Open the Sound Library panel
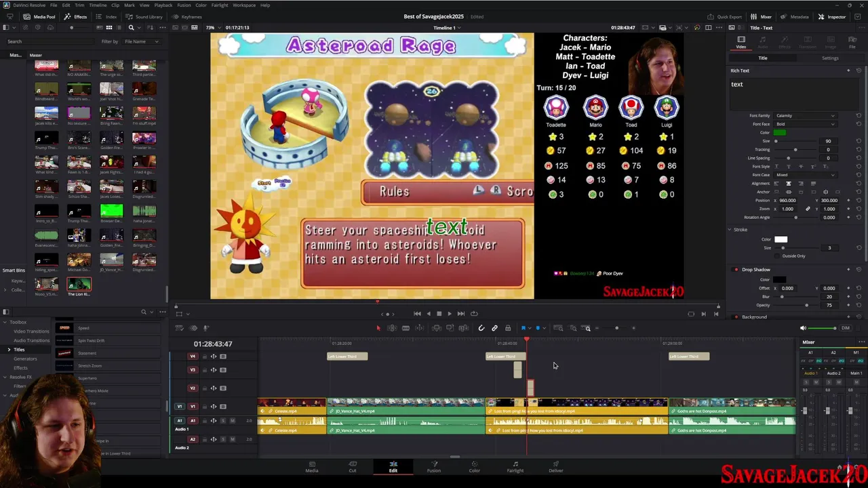 144,16
